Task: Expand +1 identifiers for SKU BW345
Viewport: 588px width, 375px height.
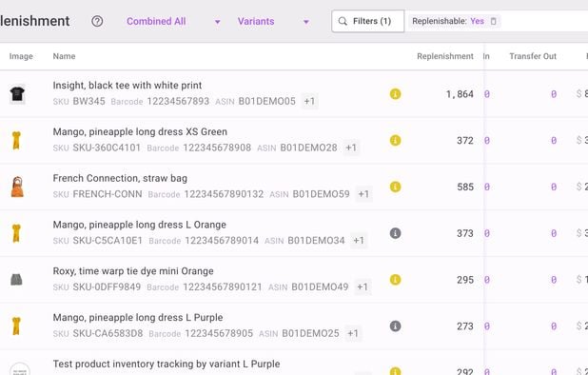Action: [x=309, y=101]
